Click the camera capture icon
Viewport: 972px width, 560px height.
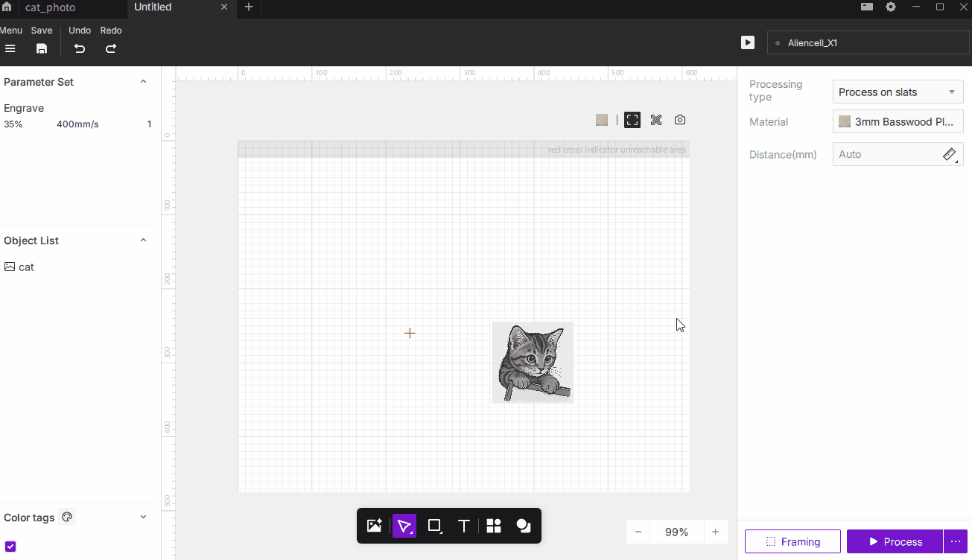pyautogui.click(x=680, y=120)
